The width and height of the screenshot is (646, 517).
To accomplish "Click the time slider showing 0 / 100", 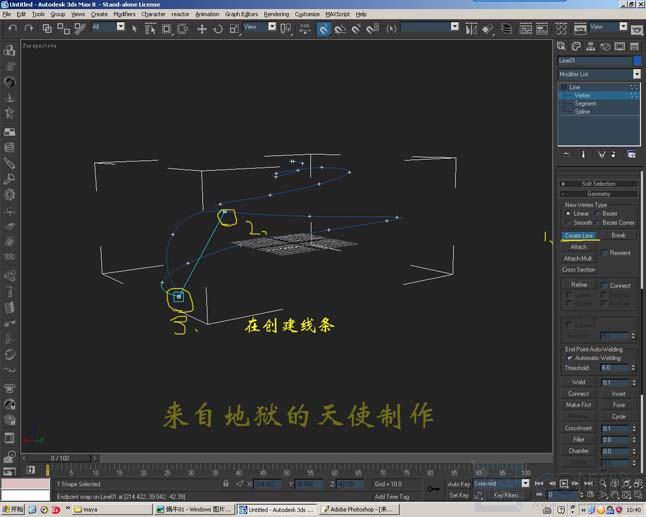I will click(60, 458).
